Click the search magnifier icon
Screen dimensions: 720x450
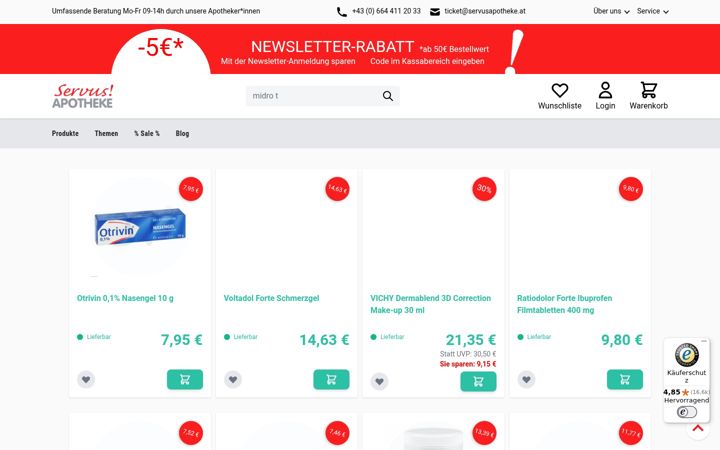coord(388,96)
